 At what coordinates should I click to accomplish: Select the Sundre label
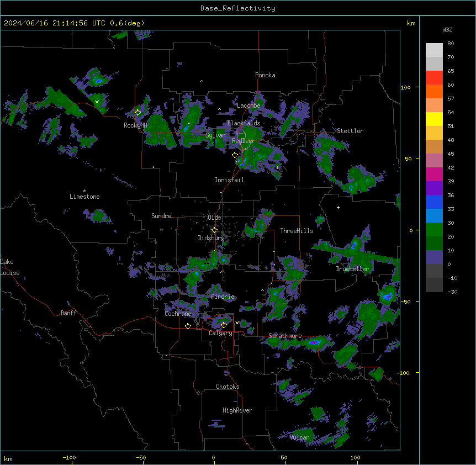click(161, 216)
